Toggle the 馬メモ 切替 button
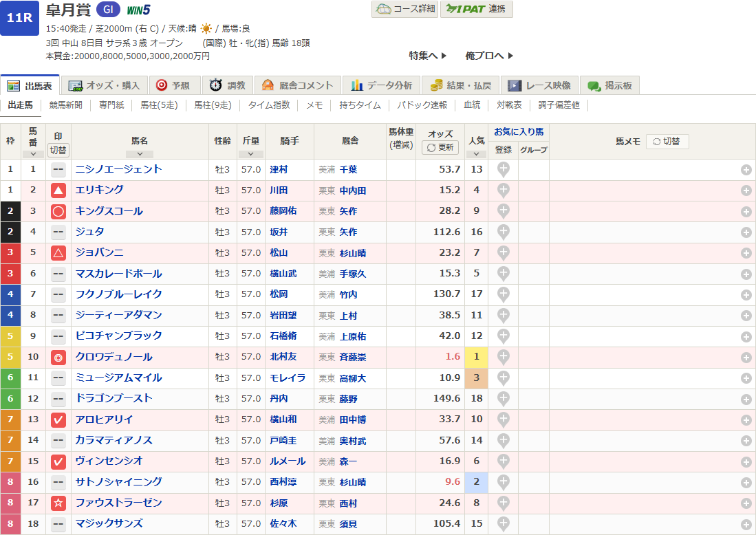Viewport: 756px width, 535px height. click(667, 141)
